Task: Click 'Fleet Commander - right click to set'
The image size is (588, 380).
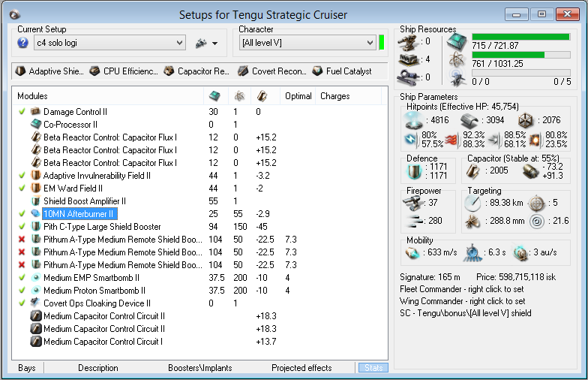Action: (462, 289)
